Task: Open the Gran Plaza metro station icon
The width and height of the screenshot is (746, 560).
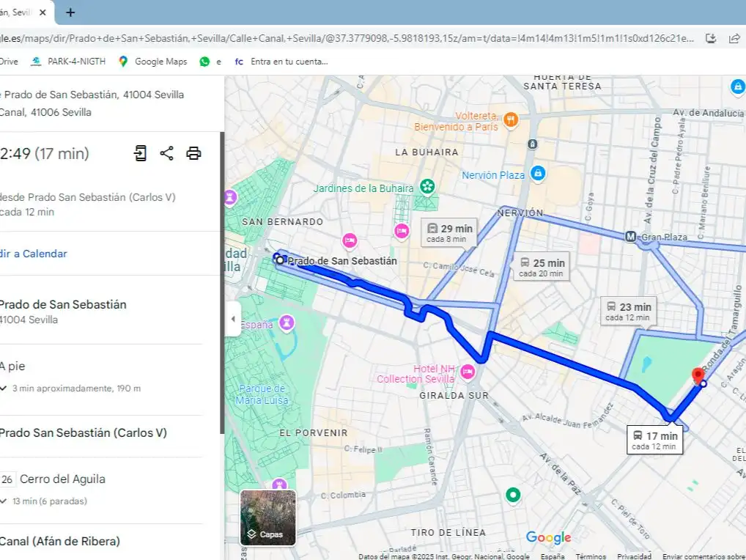Action: tap(630, 237)
